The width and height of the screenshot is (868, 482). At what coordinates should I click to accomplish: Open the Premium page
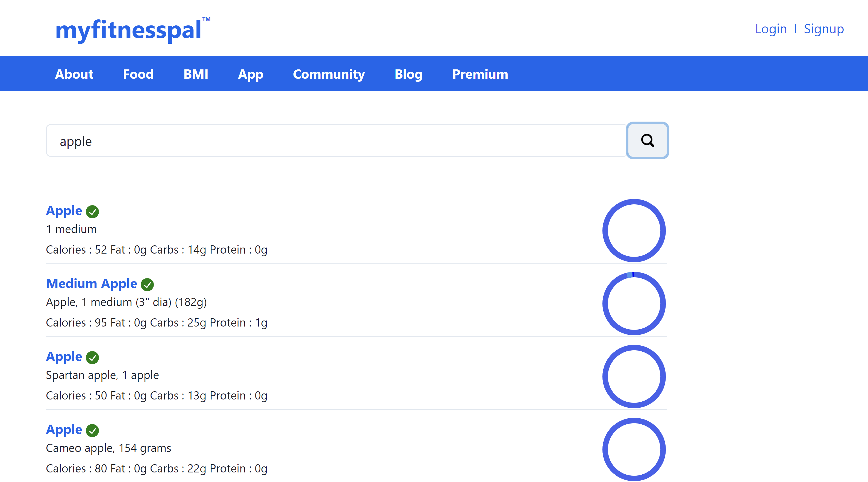[480, 74]
